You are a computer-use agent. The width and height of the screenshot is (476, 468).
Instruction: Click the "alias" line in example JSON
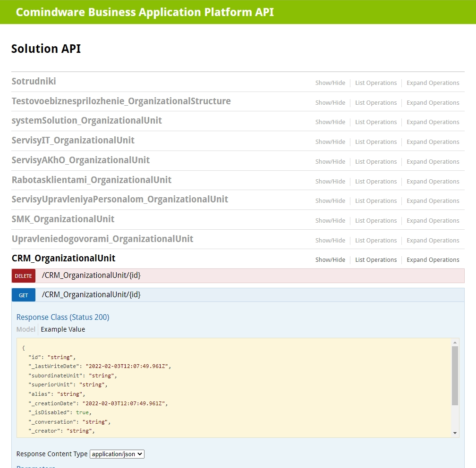(57, 394)
